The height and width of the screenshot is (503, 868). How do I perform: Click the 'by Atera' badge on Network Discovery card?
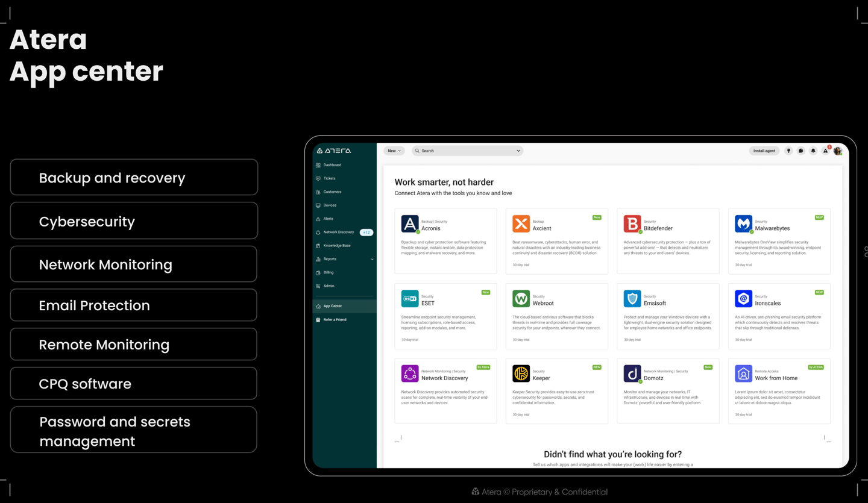483,367
